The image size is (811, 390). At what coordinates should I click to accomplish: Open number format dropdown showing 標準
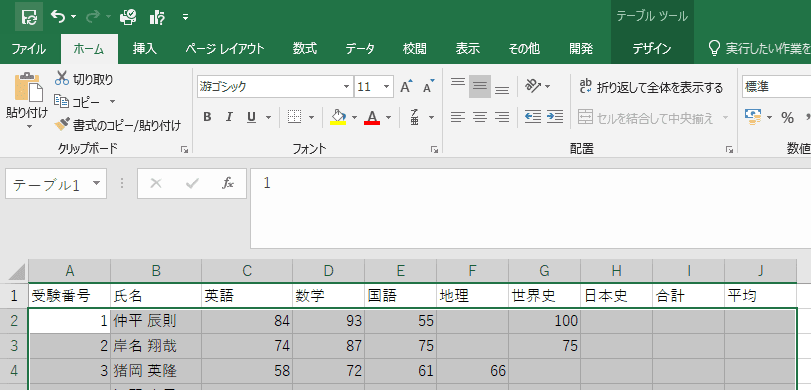[x=776, y=87]
